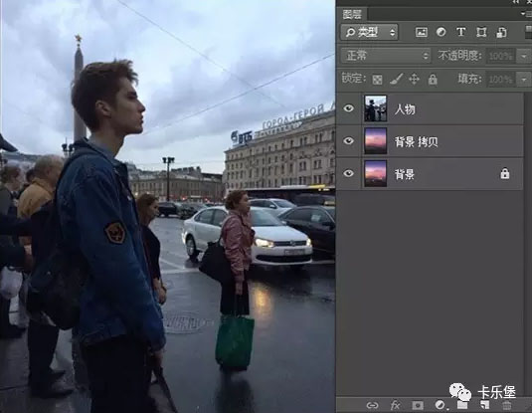Click the adjustment layer filter icon
This screenshot has height=413, width=532.
coord(442,32)
